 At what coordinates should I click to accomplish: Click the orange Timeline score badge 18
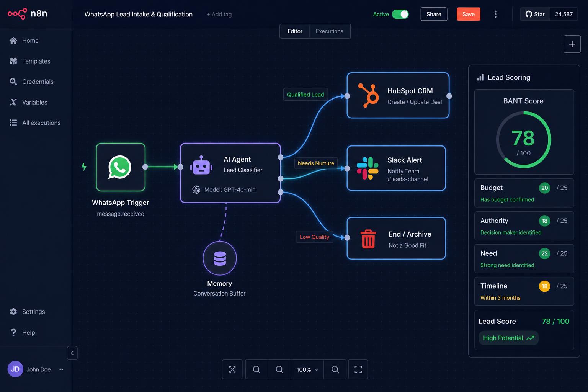(544, 286)
